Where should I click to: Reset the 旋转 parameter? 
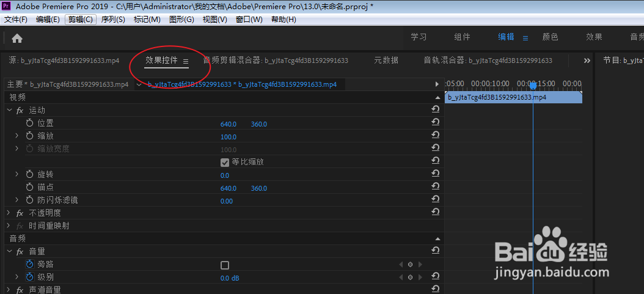click(x=436, y=173)
